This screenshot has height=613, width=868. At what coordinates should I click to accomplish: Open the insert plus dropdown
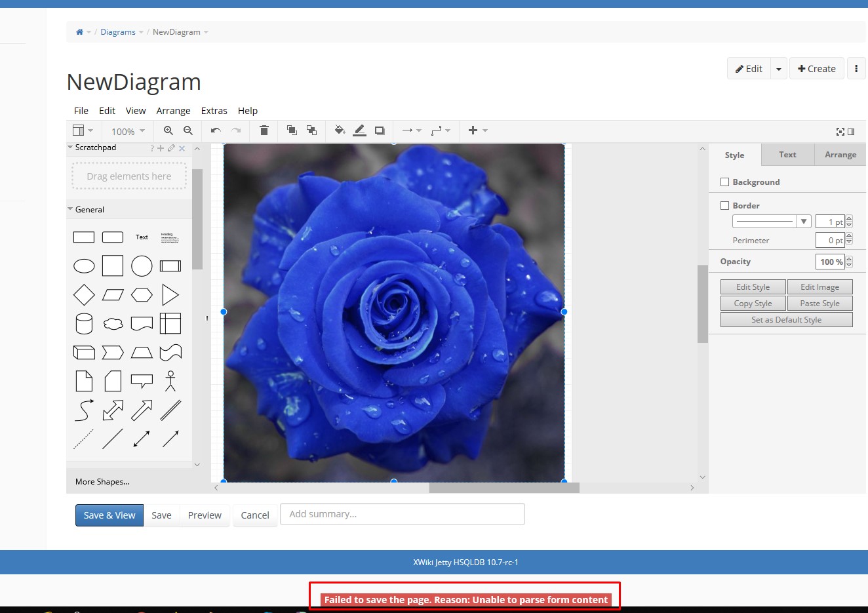pos(478,130)
